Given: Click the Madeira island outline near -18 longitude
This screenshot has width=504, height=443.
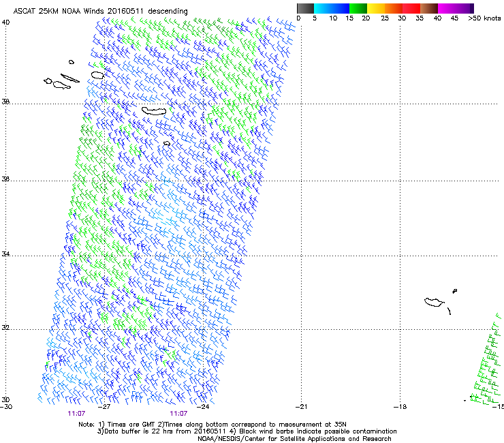Looking at the screenshot, I should pyautogui.click(x=434, y=302).
